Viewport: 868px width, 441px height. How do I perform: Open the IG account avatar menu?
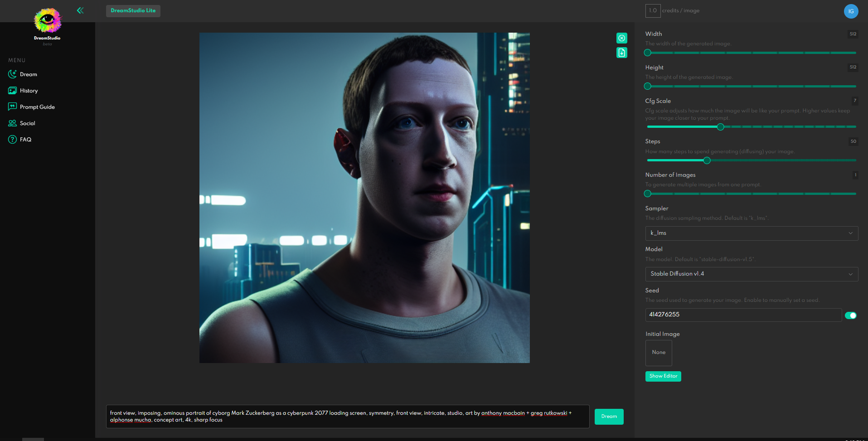coord(851,11)
